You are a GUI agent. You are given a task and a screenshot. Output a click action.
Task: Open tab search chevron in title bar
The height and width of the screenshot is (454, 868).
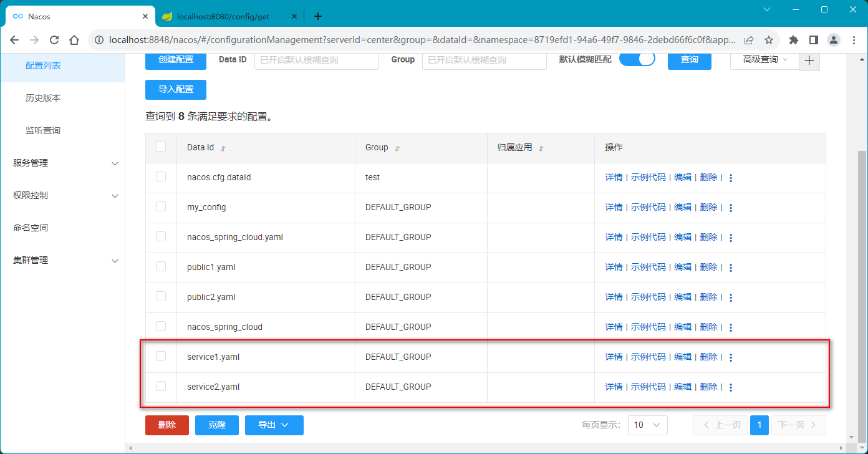click(x=767, y=9)
